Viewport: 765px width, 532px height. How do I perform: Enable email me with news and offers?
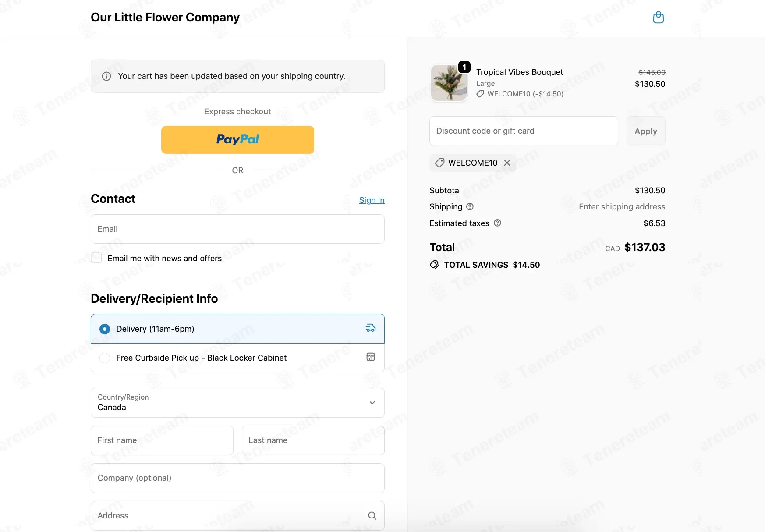[x=96, y=258]
